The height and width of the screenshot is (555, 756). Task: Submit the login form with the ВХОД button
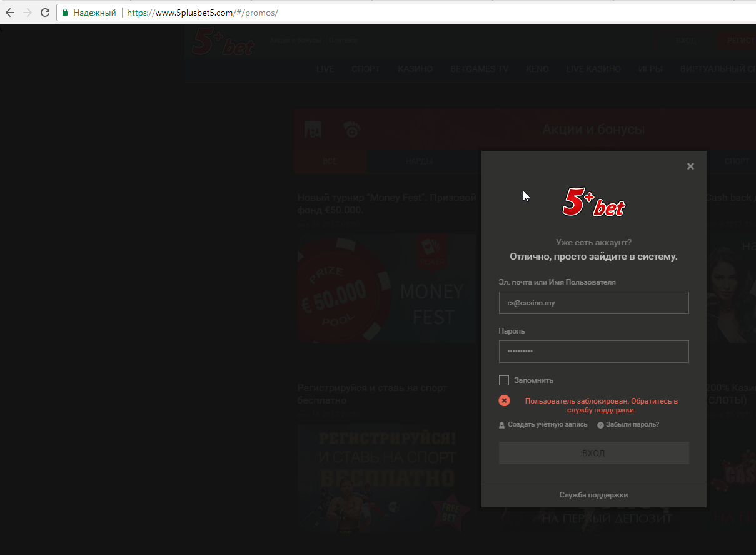593,453
